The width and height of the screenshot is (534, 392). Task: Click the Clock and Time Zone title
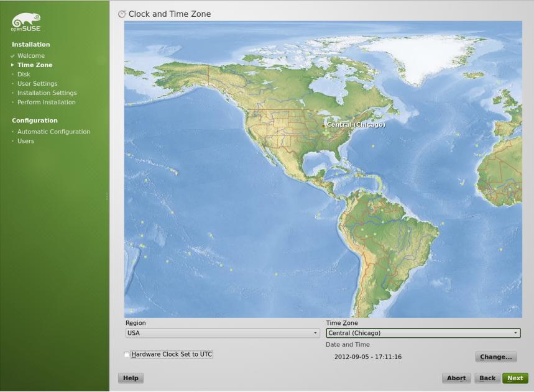point(170,14)
